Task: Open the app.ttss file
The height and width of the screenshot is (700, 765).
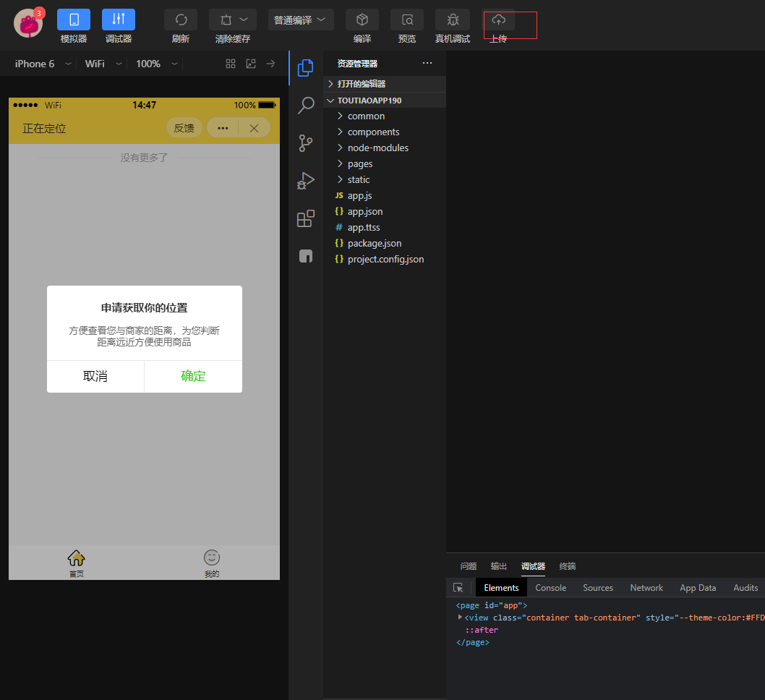Action: pyautogui.click(x=385, y=227)
